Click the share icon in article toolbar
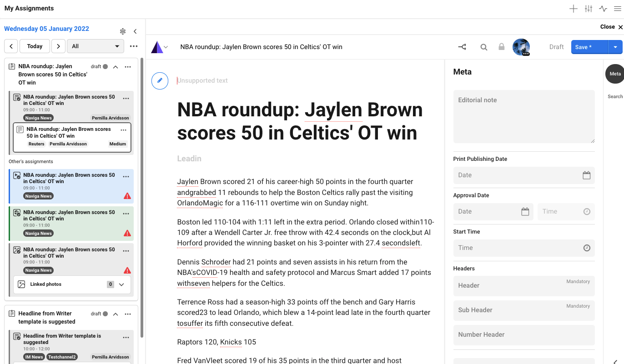The width and height of the screenshot is (624, 364). pyautogui.click(x=462, y=47)
